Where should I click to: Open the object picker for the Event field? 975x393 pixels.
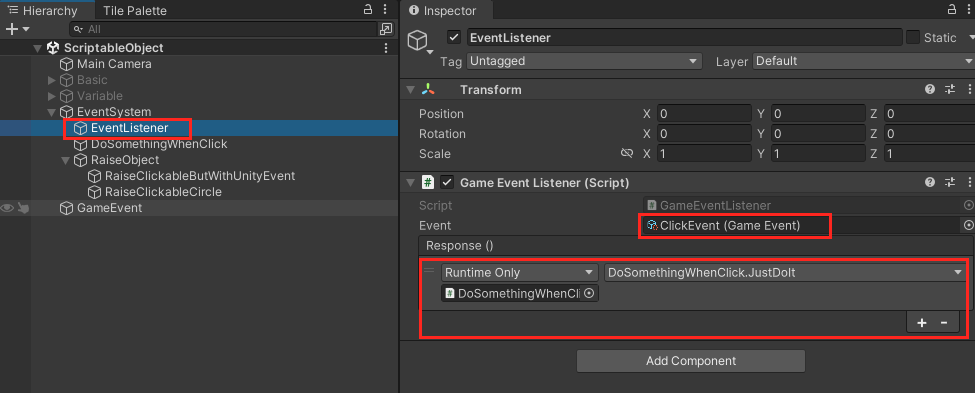[968, 225]
